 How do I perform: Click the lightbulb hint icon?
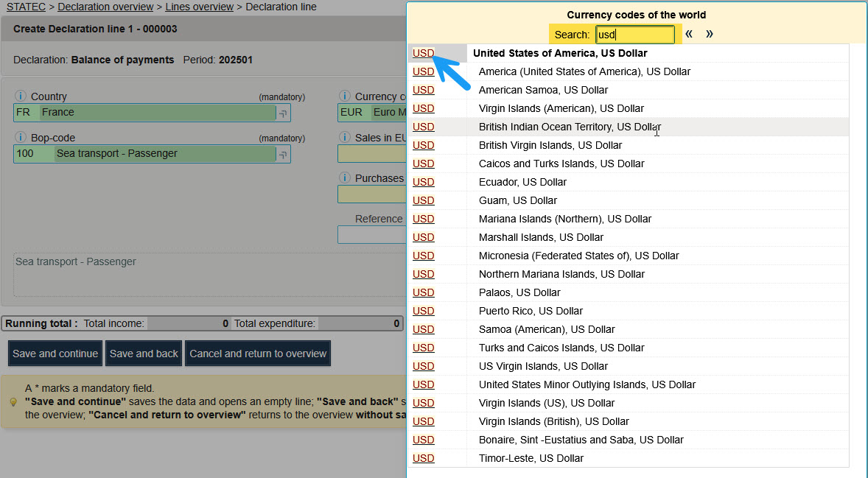[13, 403]
